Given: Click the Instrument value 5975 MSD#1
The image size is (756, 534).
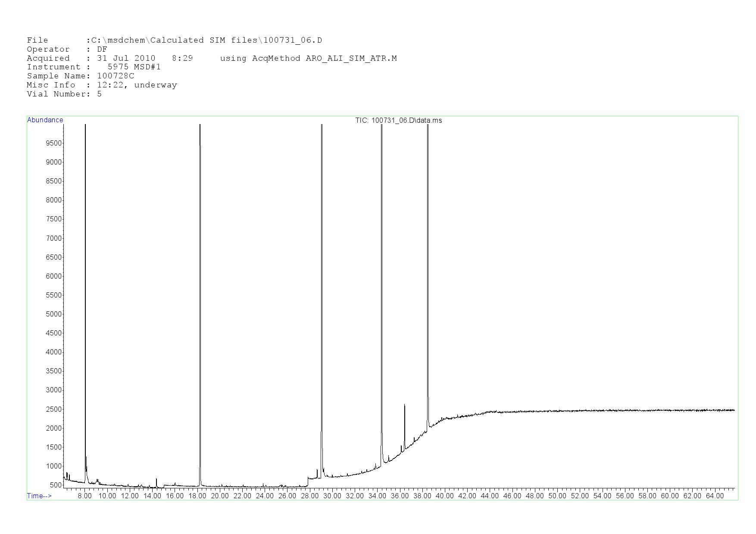Looking at the screenshot, I should coord(134,67).
